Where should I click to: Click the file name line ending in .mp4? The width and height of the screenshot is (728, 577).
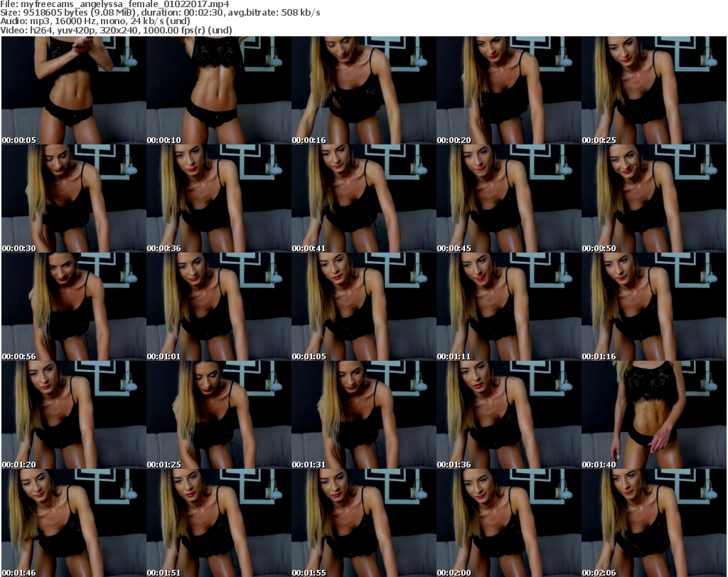pyautogui.click(x=114, y=4)
